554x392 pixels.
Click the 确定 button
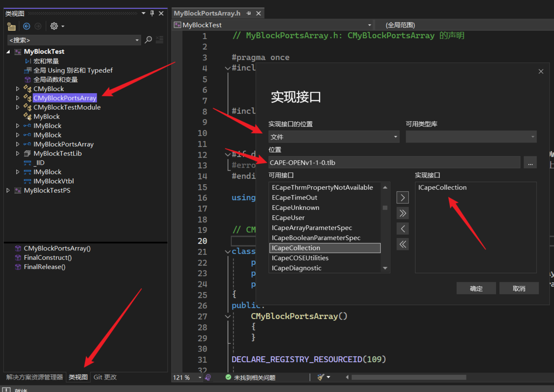pyautogui.click(x=476, y=288)
